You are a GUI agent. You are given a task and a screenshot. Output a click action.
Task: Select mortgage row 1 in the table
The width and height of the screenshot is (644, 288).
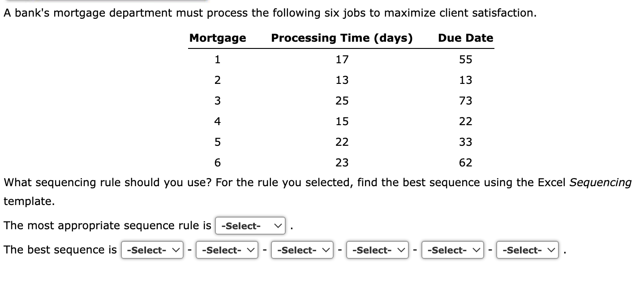pos(217,59)
